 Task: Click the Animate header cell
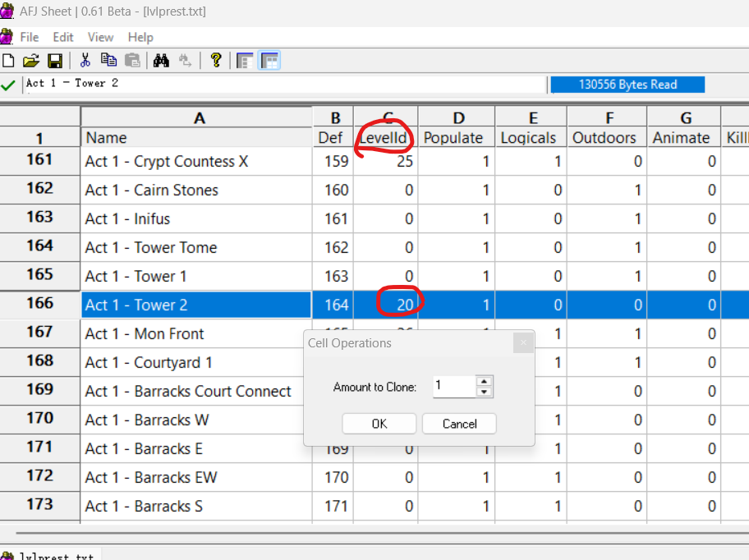(x=684, y=137)
